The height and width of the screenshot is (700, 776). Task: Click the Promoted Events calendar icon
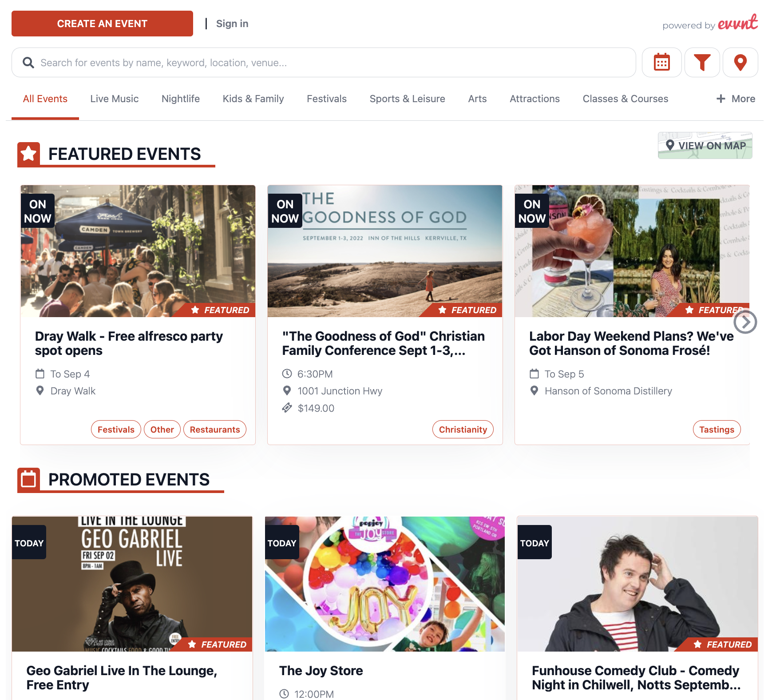pyautogui.click(x=29, y=480)
